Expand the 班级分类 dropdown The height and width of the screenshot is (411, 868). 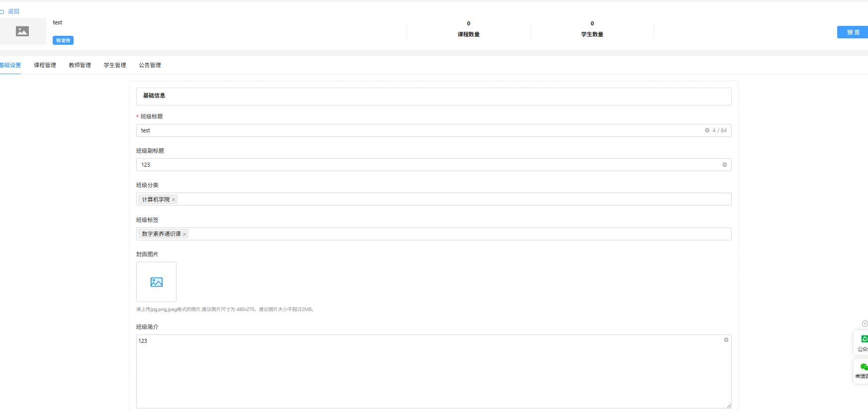click(447, 200)
